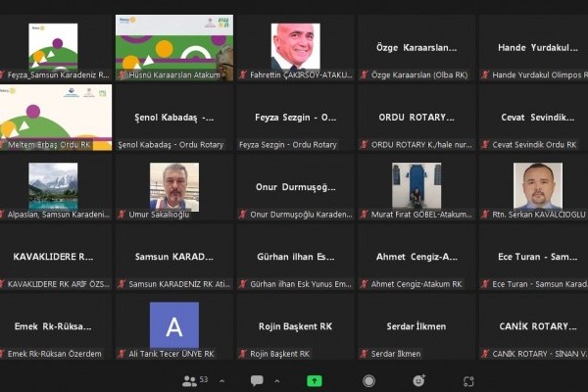Click large 'Gürhan ilhan Es...' tile heading
The height and width of the screenshot is (392, 588).
(x=296, y=257)
